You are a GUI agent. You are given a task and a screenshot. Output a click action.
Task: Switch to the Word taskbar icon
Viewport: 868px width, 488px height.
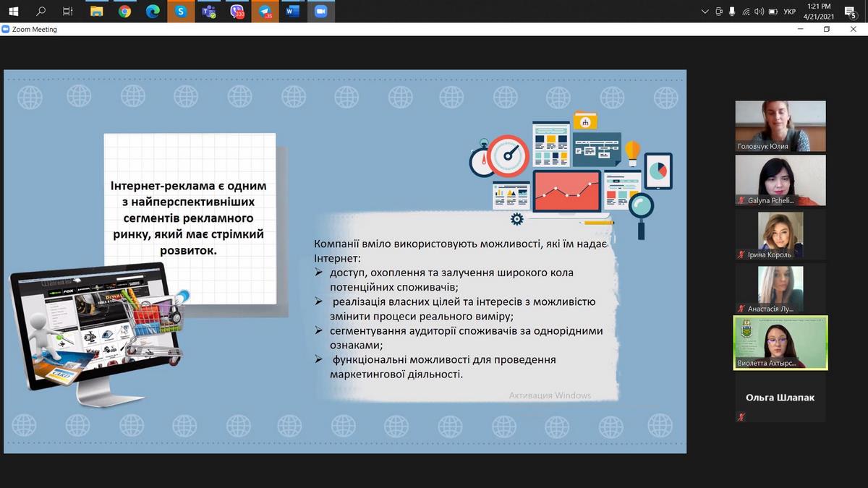[x=293, y=12]
